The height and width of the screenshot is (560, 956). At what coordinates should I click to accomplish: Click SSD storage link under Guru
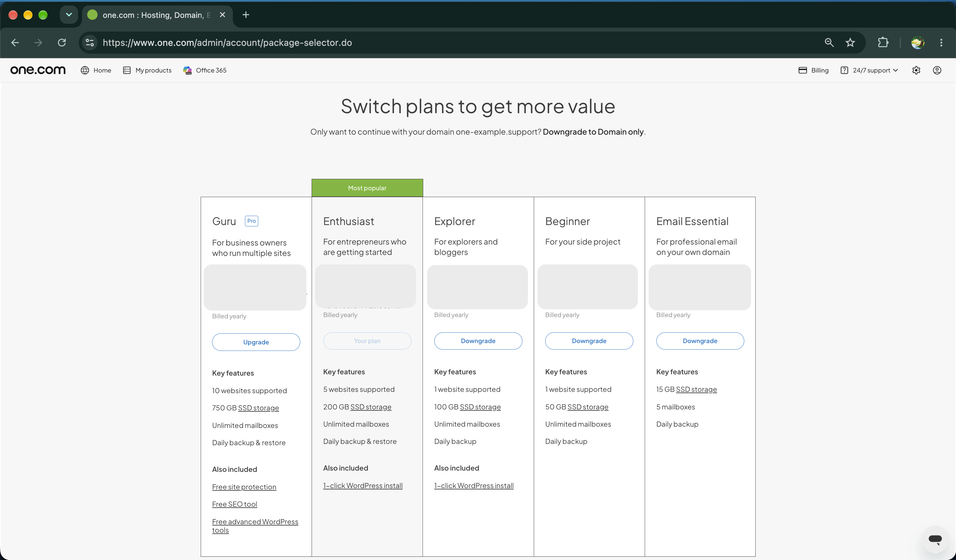[x=258, y=408]
